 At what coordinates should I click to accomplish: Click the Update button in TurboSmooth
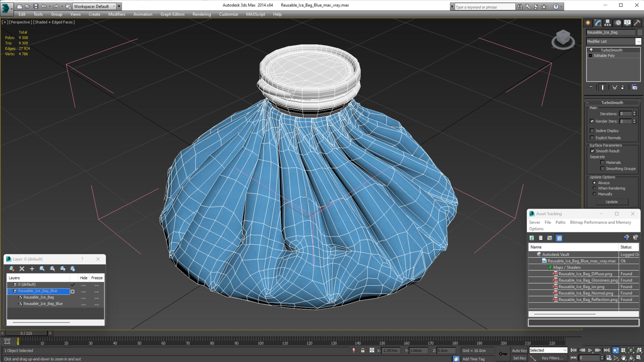pos(611,202)
